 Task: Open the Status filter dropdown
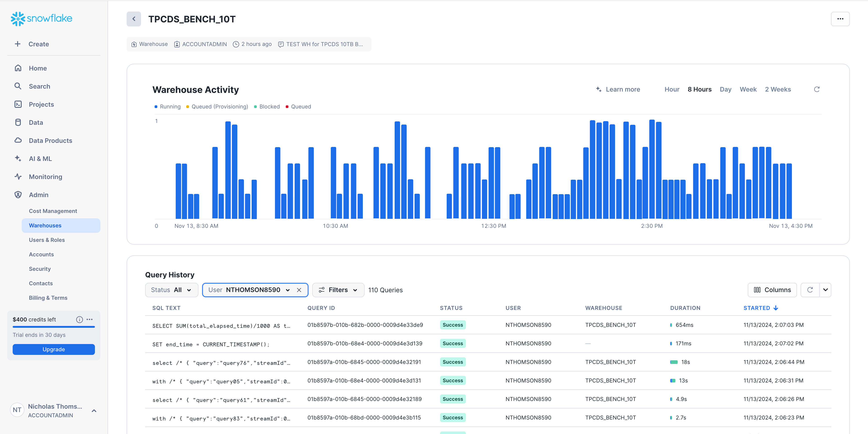171,290
